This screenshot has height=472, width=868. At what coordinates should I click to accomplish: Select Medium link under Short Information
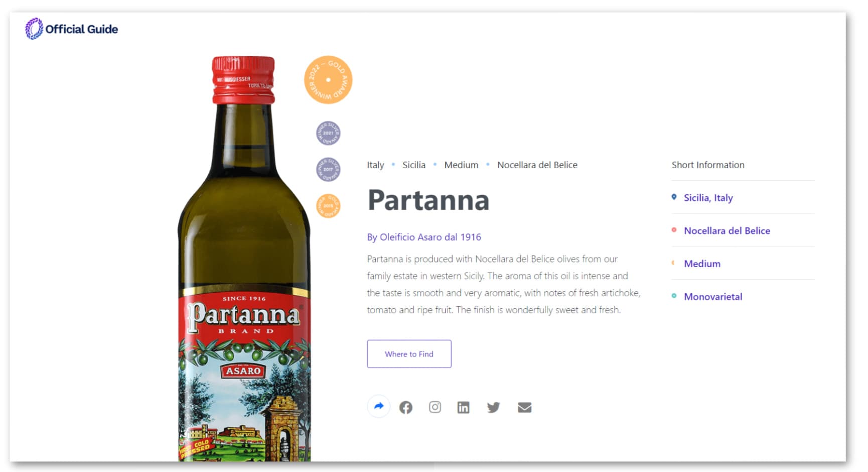[702, 264]
